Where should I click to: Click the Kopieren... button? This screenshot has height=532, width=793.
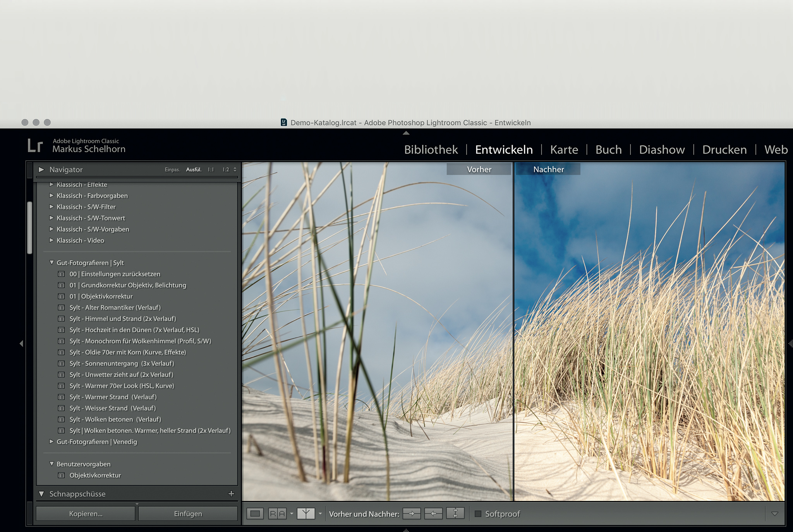tap(86, 514)
